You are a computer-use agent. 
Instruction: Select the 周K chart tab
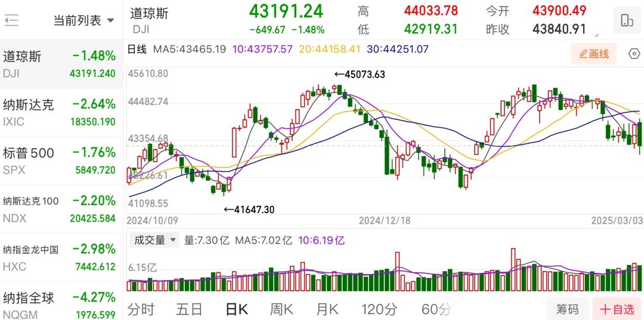[281, 309]
